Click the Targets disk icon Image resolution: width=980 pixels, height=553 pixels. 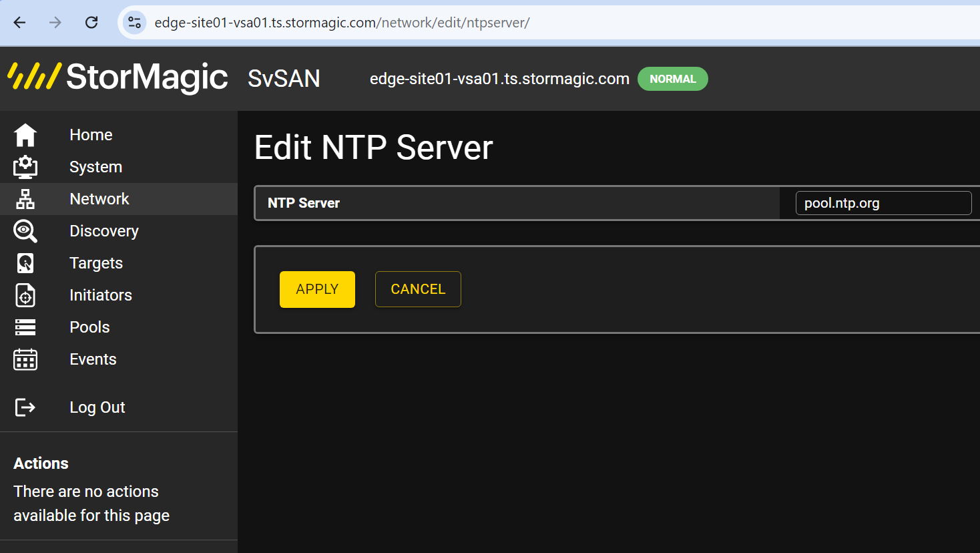click(25, 263)
